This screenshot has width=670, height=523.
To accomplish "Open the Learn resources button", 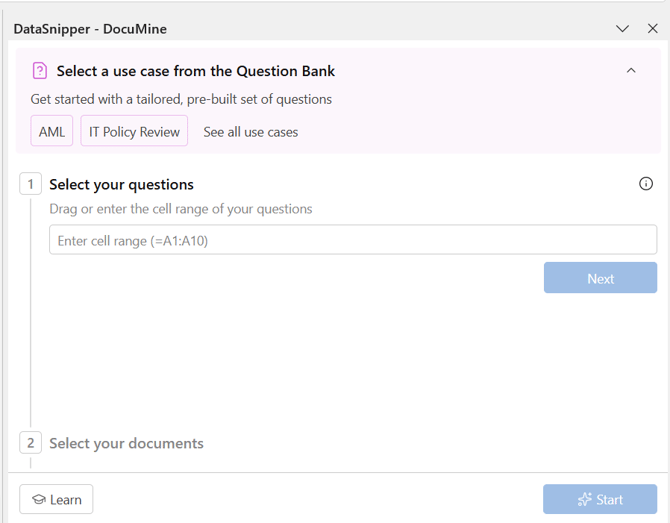I will pos(56,499).
